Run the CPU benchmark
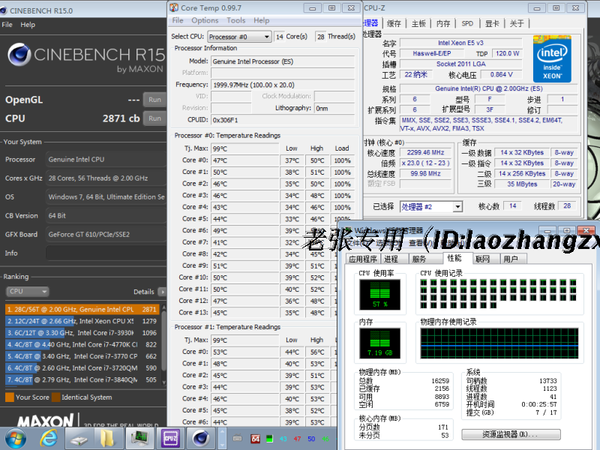 (x=154, y=118)
